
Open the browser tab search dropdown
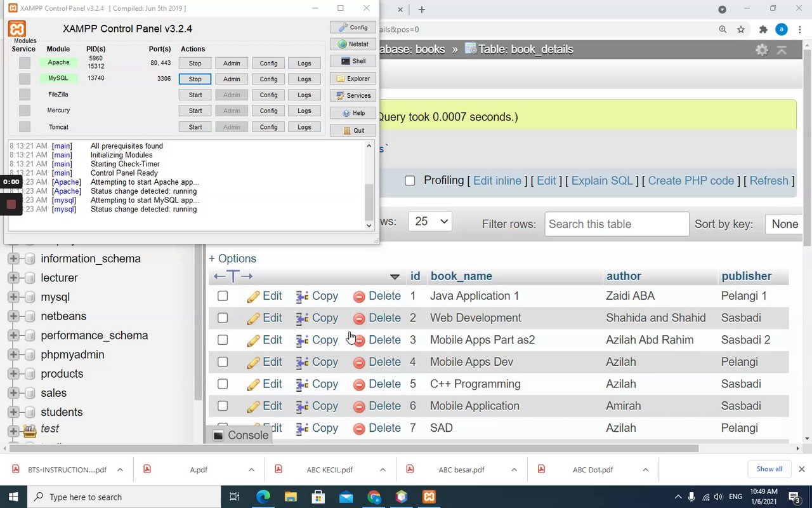click(x=722, y=9)
